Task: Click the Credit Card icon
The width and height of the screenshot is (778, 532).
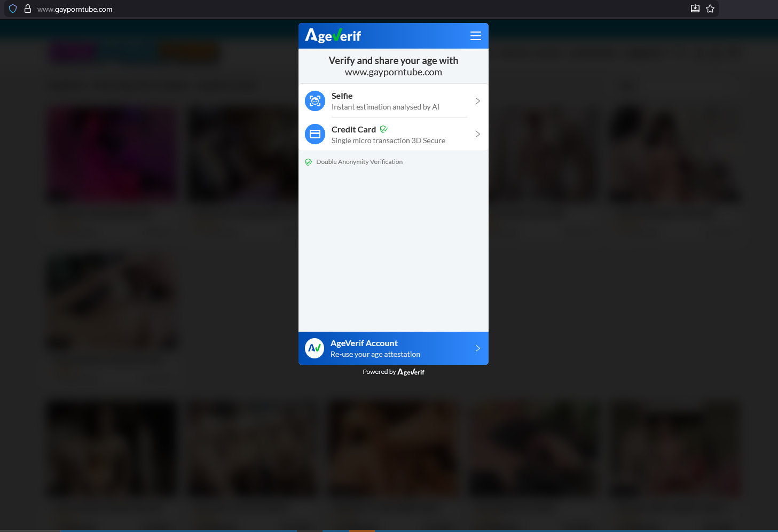Action: pyautogui.click(x=315, y=134)
